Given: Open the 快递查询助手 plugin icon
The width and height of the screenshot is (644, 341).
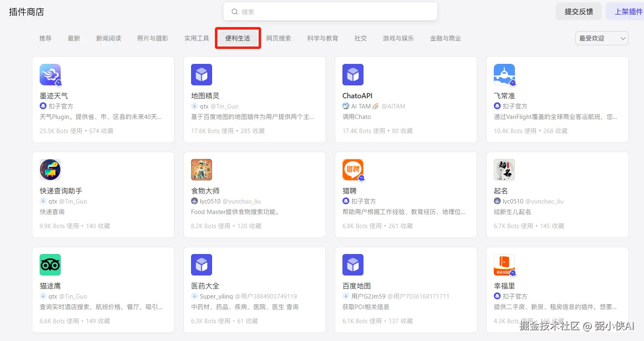Looking at the screenshot, I should pos(50,169).
